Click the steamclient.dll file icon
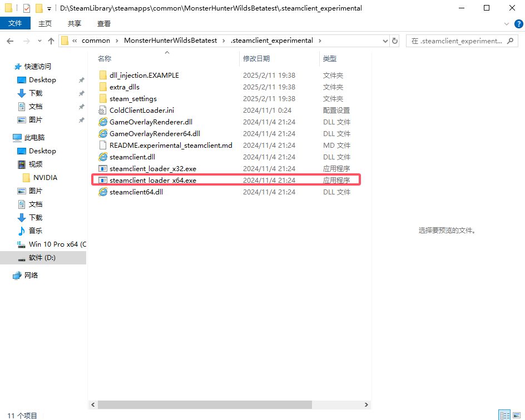This screenshot has width=525, height=420. pos(103,157)
